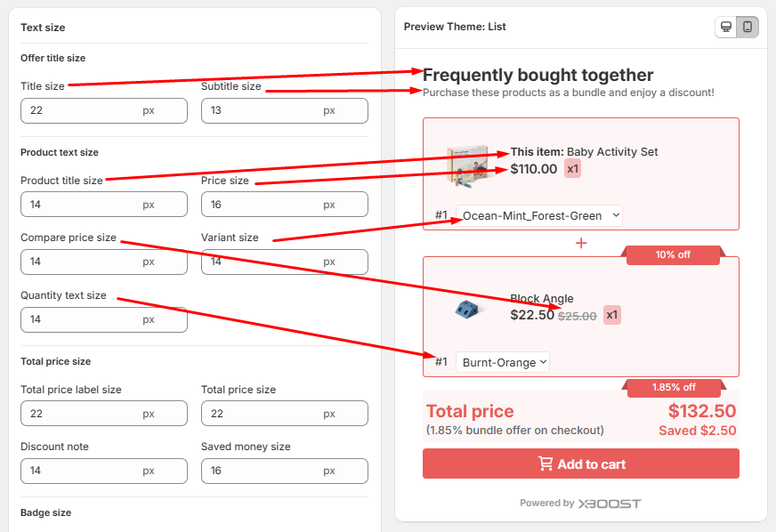Click the cart icon on Add to cart
Screen dimensions: 776x532
pyautogui.click(x=546, y=463)
